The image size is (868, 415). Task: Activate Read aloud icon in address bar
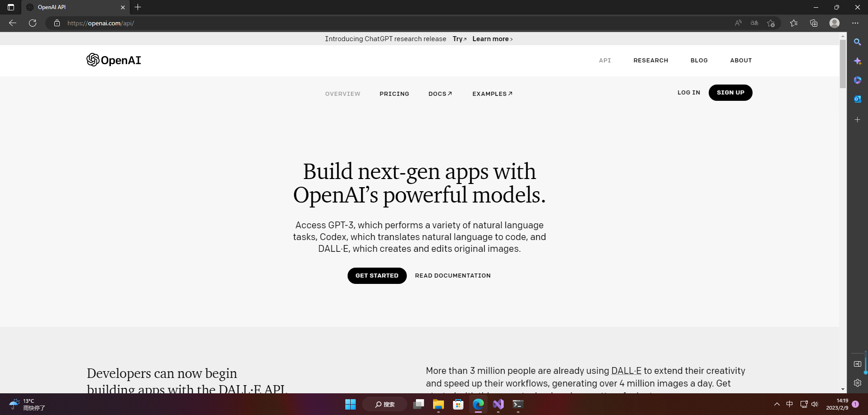[x=738, y=23]
